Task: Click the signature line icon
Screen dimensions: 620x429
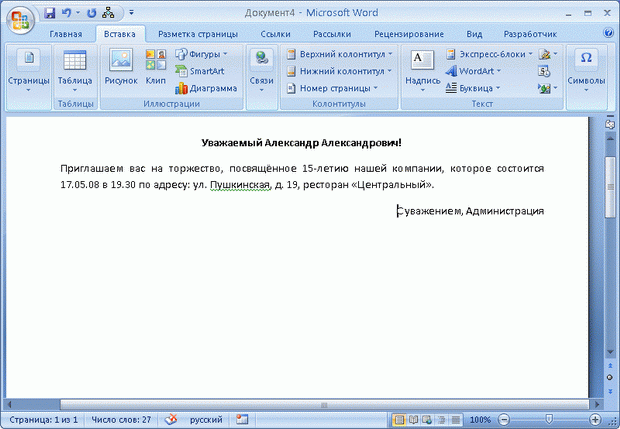Action: coord(544,54)
